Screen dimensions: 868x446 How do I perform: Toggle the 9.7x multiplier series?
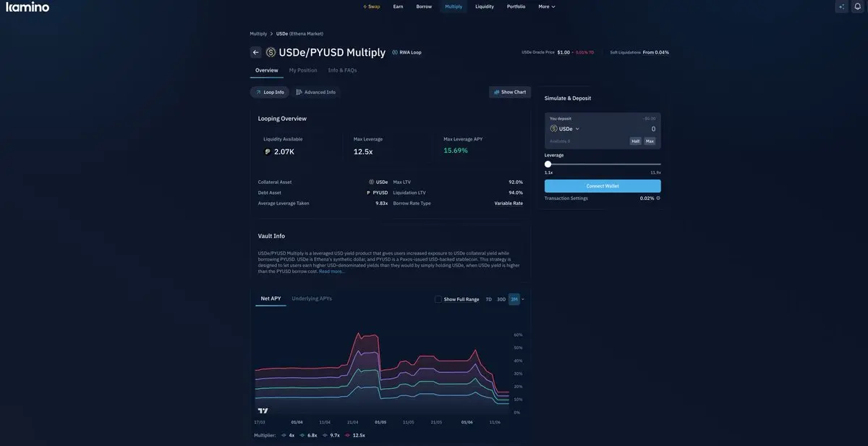coord(331,435)
